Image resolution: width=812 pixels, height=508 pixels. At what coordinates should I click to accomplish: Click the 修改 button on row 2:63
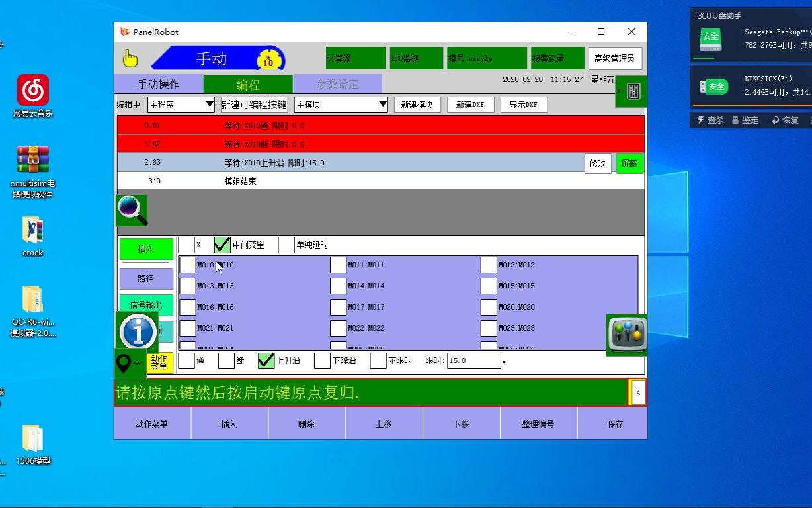[598, 163]
